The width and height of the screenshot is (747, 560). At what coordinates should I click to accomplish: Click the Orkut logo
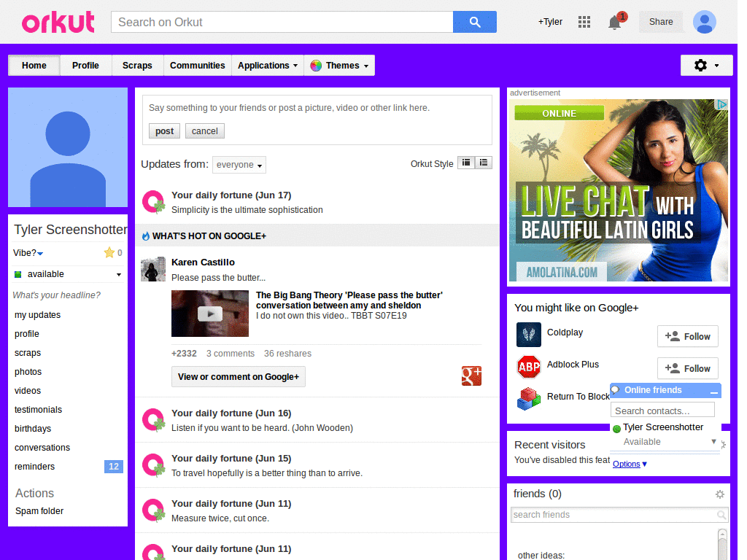[x=58, y=22]
